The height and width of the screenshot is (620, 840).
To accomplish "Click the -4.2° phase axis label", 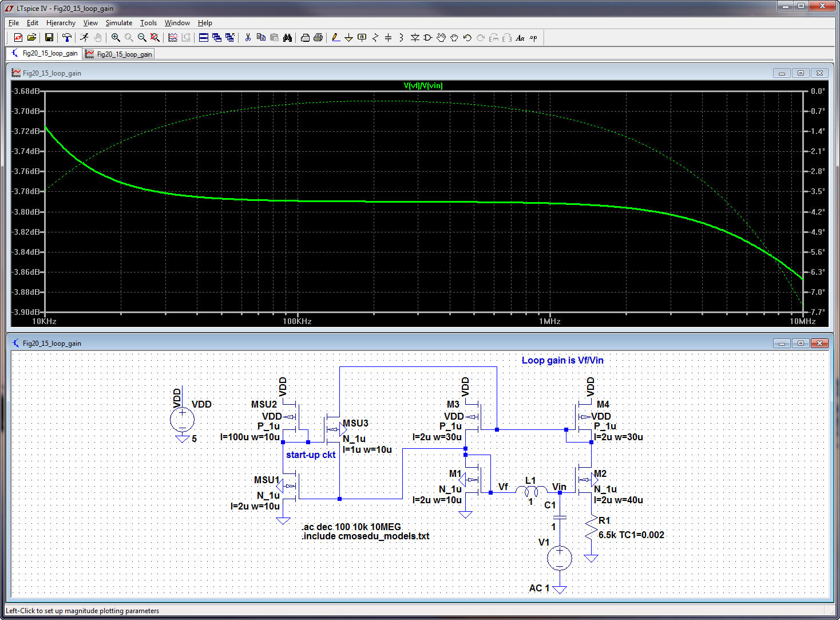I will 818,212.
